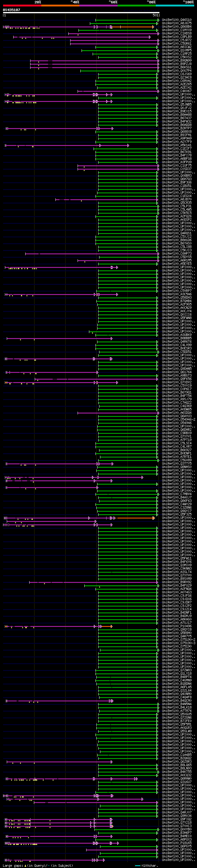
Task: Open the UniRef100_A7TM74 label
Action: (177, 711)
